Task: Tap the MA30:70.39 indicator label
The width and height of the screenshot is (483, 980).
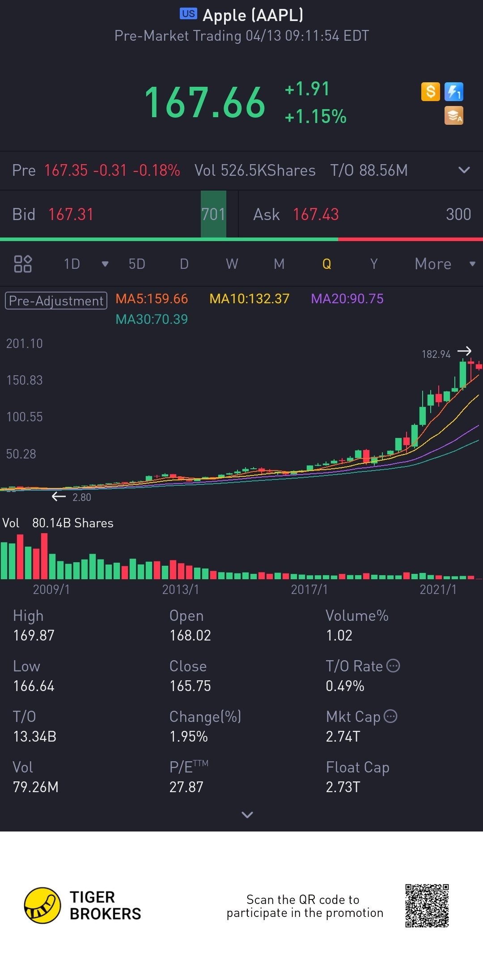Action: pyautogui.click(x=152, y=319)
